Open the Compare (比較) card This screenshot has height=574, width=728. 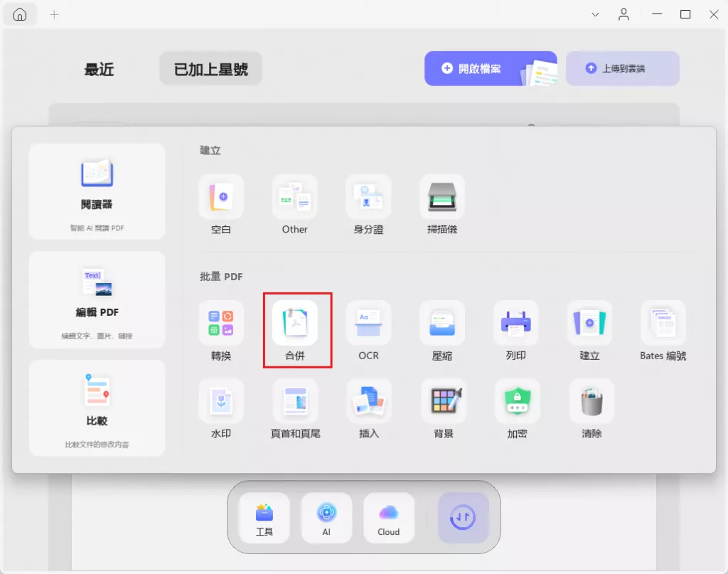point(97,408)
